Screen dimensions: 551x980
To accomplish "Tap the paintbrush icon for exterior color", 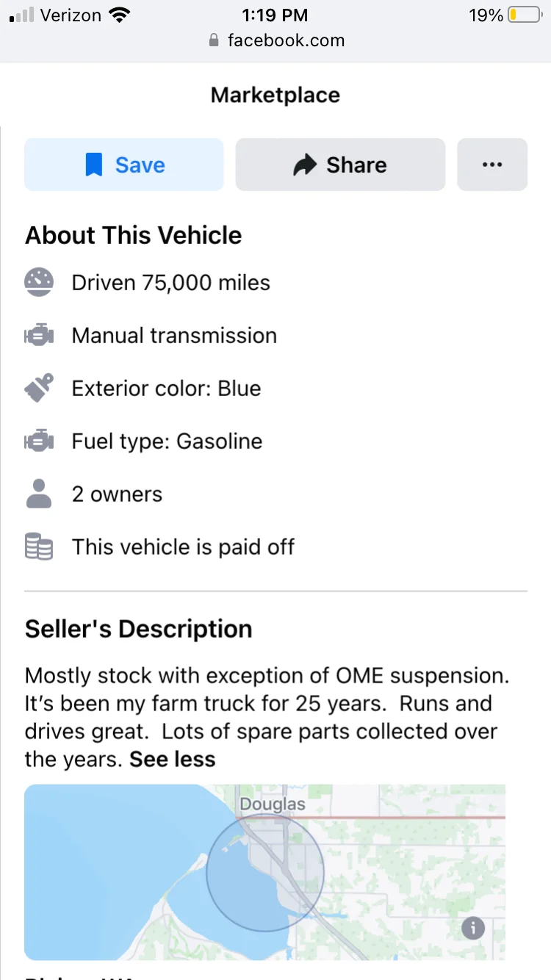I will pyautogui.click(x=39, y=388).
